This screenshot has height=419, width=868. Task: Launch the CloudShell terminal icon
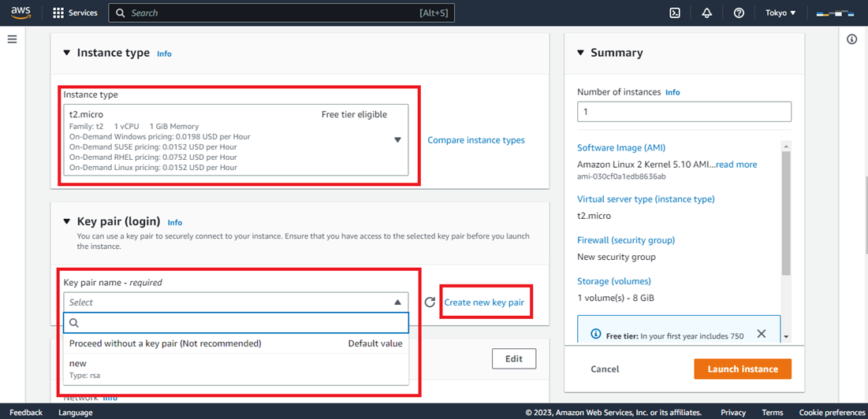click(675, 13)
